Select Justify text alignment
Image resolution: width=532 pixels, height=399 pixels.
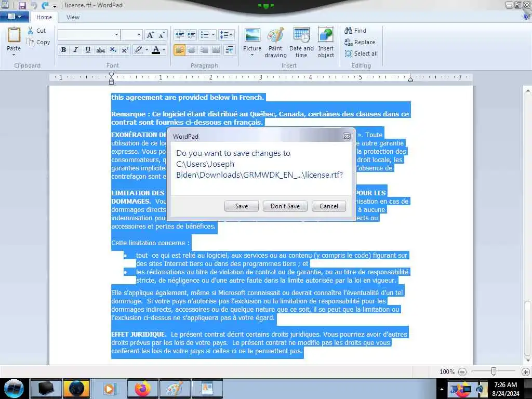point(216,50)
